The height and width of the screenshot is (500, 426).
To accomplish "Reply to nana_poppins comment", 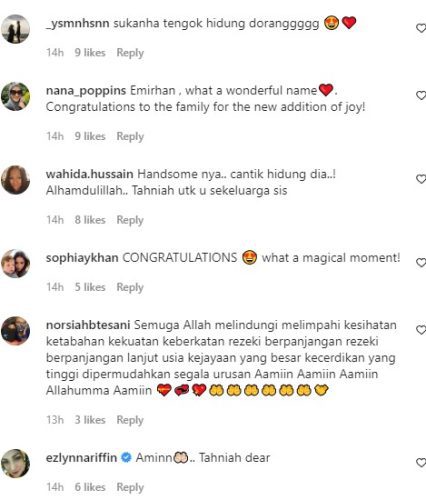I will point(130,136).
